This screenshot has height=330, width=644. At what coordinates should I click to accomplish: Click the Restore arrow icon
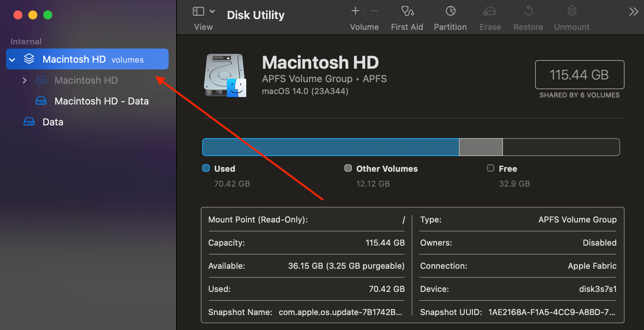[528, 11]
